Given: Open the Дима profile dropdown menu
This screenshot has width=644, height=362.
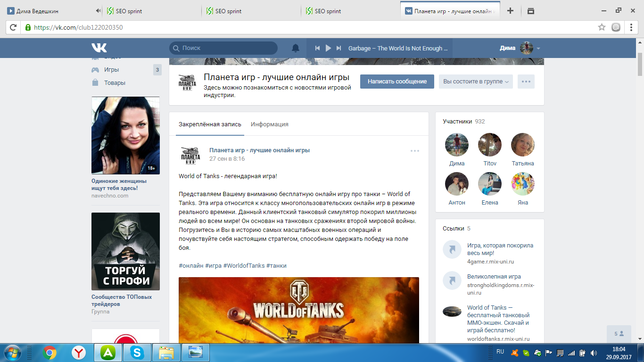Looking at the screenshot, I should pyautogui.click(x=520, y=48).
